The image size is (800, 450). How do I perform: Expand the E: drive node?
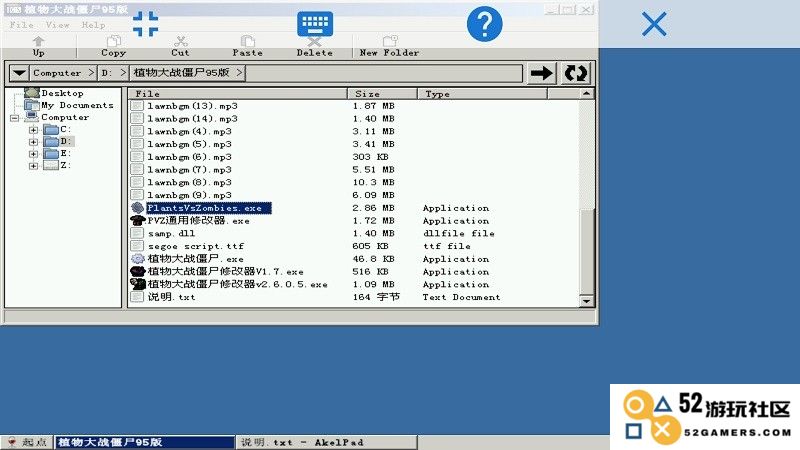pos(33,154)
